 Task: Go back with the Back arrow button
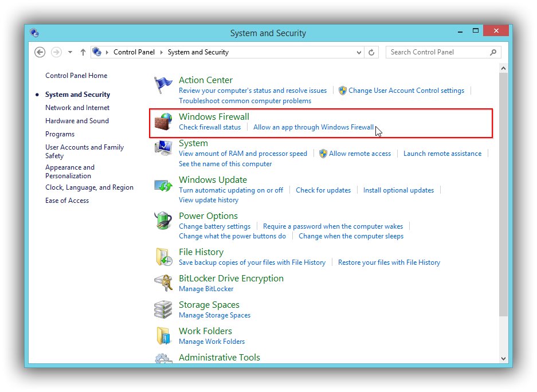(40, 52)
